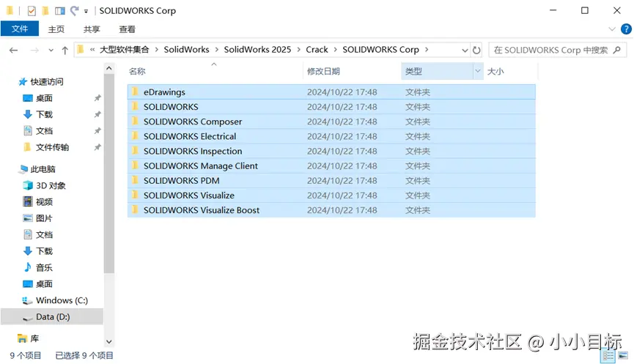The height and width of the screenshot is (364, 634).
Task: Open pinned 桌面 under quick access
Action: tap(44, 98)
